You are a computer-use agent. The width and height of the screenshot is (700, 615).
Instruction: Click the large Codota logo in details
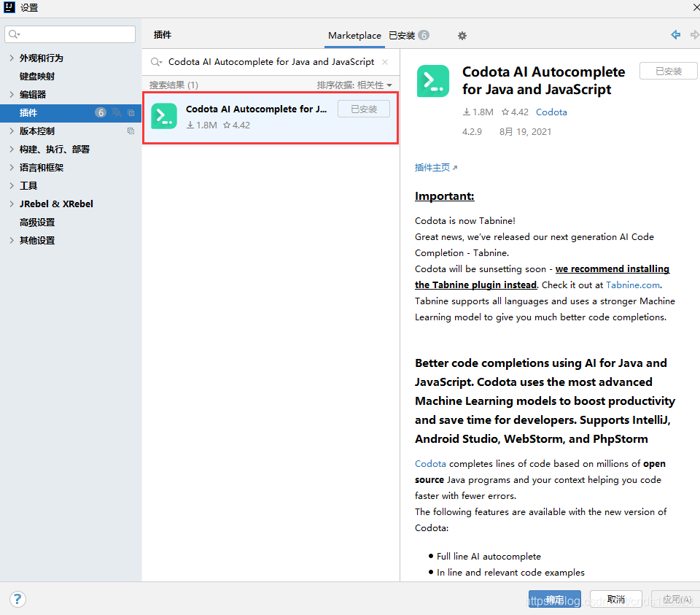[x=433, y=81]
